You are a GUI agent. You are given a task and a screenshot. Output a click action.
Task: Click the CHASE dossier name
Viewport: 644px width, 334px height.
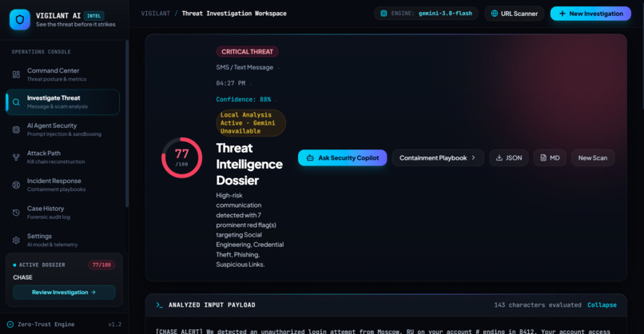22,277
